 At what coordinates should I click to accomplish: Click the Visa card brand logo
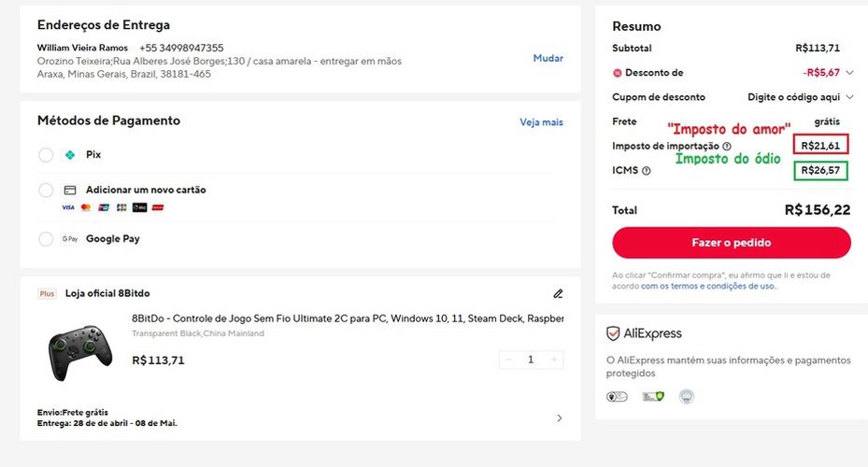(68, 207)
